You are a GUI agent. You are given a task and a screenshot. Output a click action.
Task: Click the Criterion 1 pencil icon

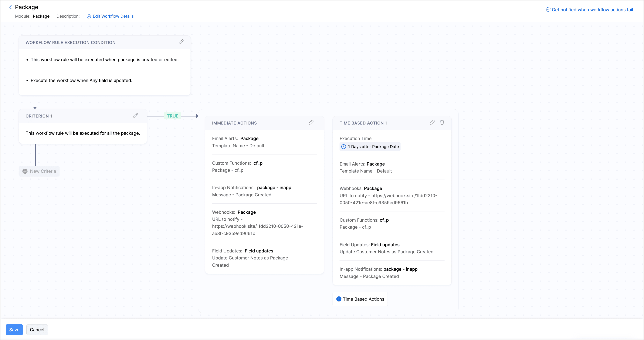pyautogui.click(x=136, y=115)
